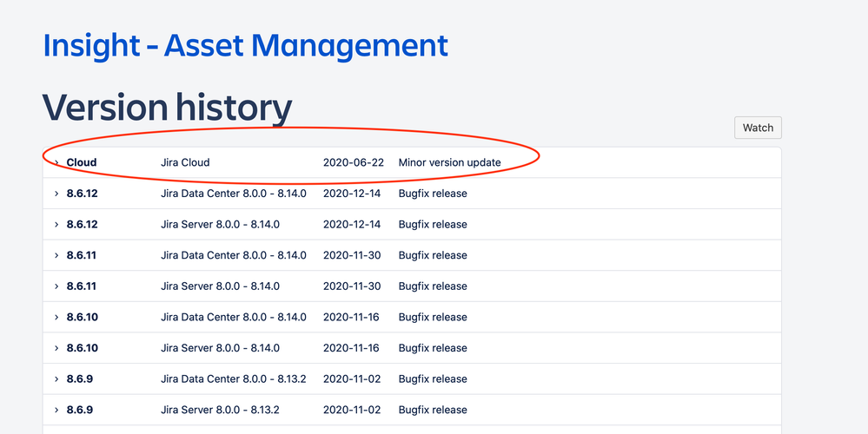Select the 'Jira Cloud' compatibility cell
The width and height of the screenshot is (868, 434).
tap(185, 162)
